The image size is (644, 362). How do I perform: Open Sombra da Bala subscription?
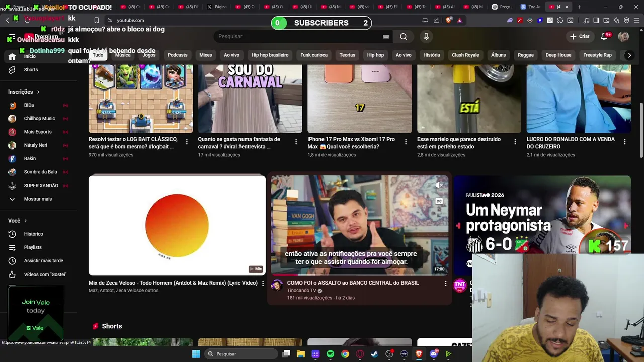[x=40, y=172]
